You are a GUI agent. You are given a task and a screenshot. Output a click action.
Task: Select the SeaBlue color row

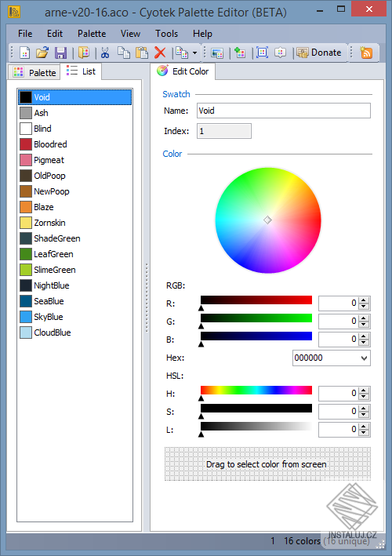[74, 301]
